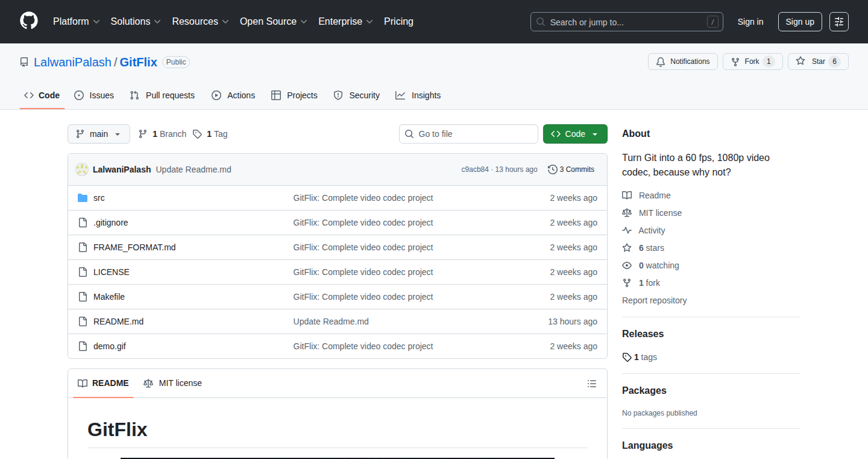Click the fork icon beside 1 fork in About
868x459 pixels.
627,283
